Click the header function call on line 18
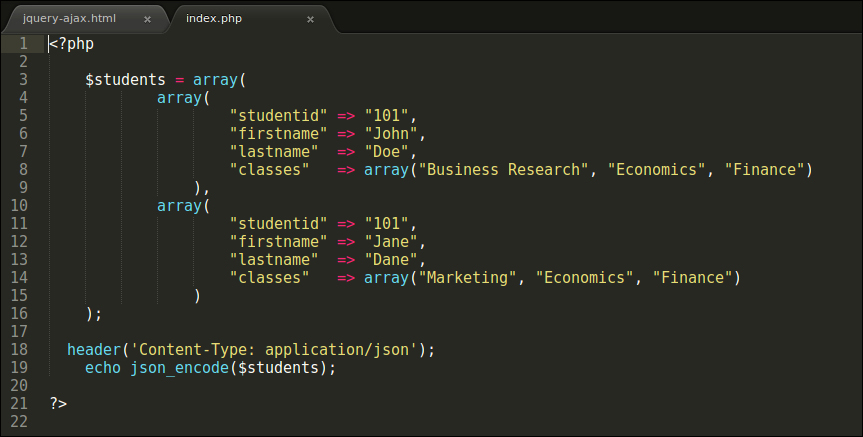 point(94,349)
